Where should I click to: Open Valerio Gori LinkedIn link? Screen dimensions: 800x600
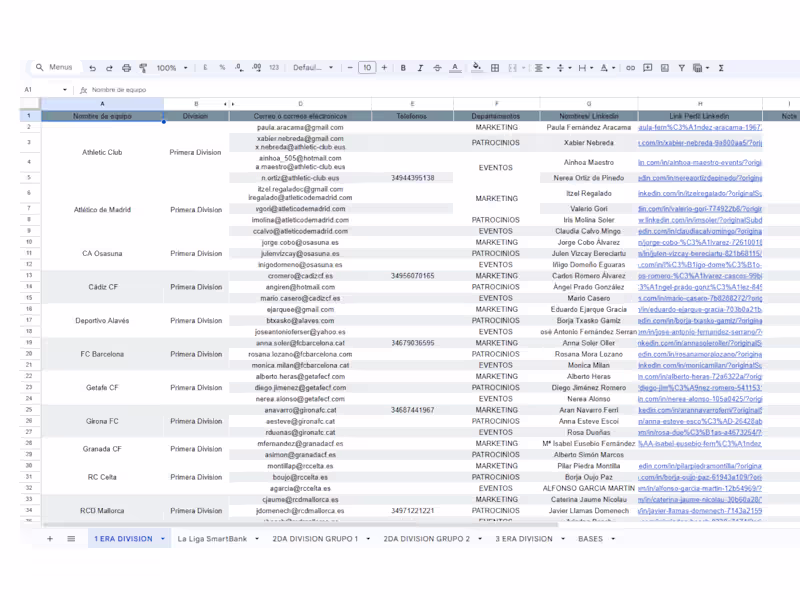click(x=699, y=209)
